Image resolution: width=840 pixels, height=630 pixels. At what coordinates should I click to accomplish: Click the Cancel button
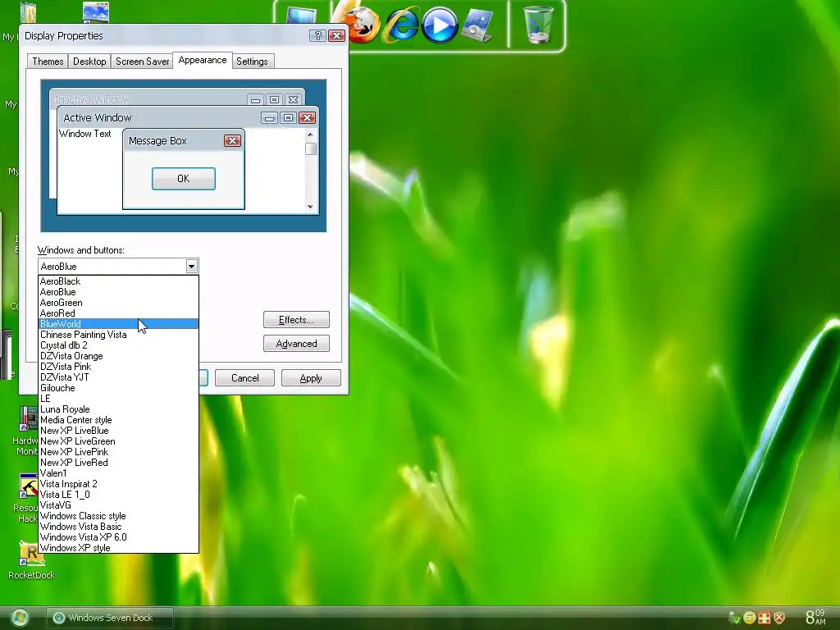pos(244,377)
